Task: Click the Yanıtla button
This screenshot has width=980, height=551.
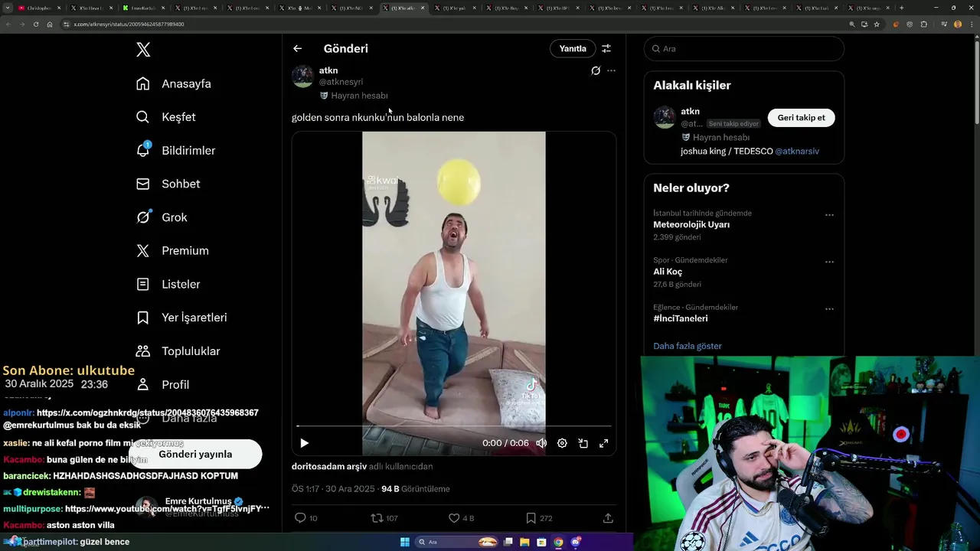Action: coord(573,48)
